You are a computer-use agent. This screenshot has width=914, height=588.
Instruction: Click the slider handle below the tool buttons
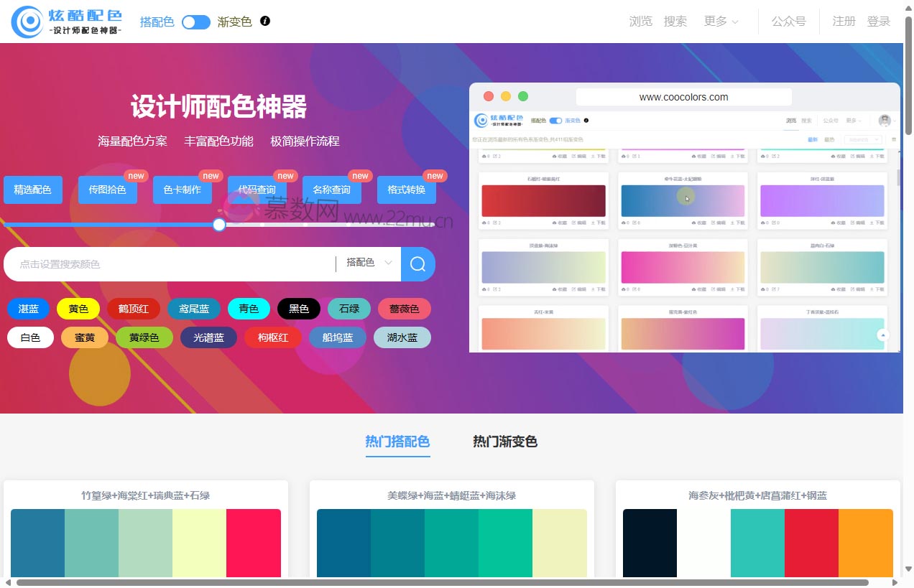[219, 225]
